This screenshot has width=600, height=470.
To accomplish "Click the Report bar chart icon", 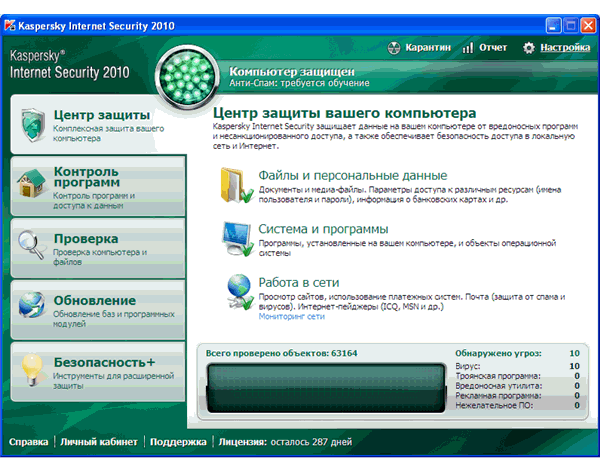I will pyautogui.click(x=468, y=48).
